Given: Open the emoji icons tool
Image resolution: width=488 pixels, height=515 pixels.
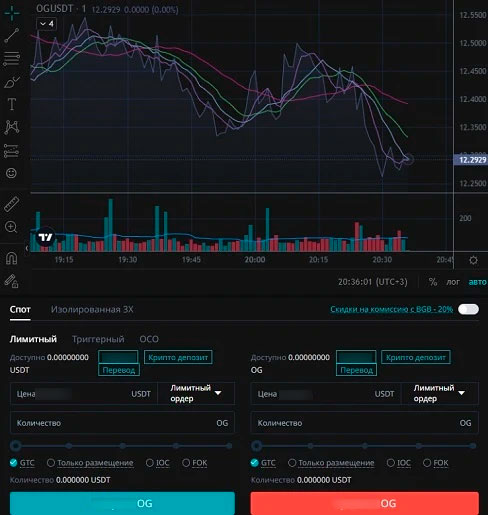Looking at the screenshot, I should pos(11,173).
